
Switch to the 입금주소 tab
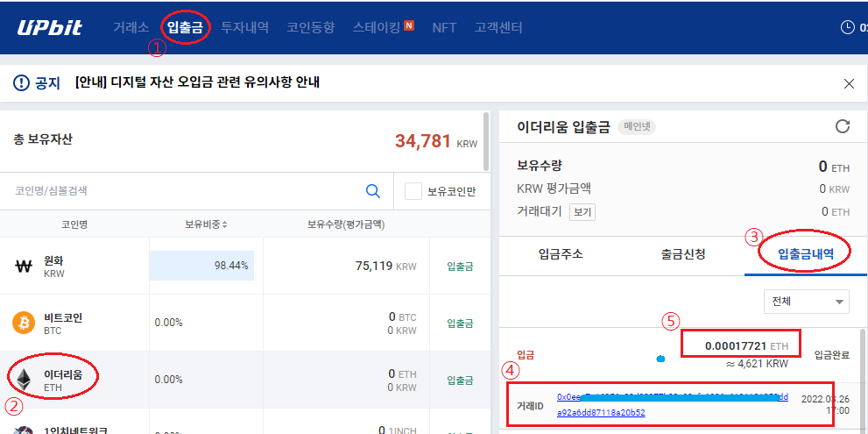click(561, 254)
